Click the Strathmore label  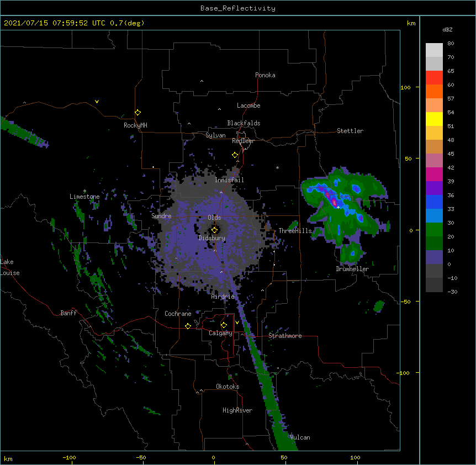tap(285, 336)
